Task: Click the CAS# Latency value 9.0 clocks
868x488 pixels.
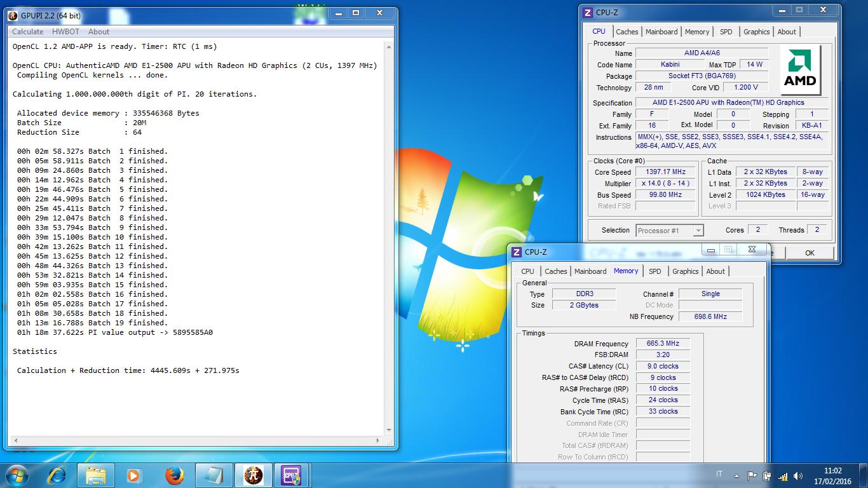Action: (x=662, y=367)
